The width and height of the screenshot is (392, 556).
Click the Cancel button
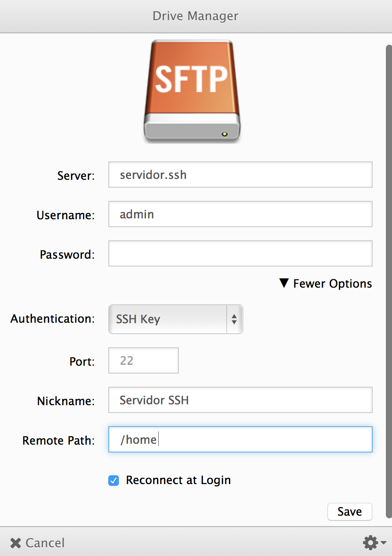[37, 543]
